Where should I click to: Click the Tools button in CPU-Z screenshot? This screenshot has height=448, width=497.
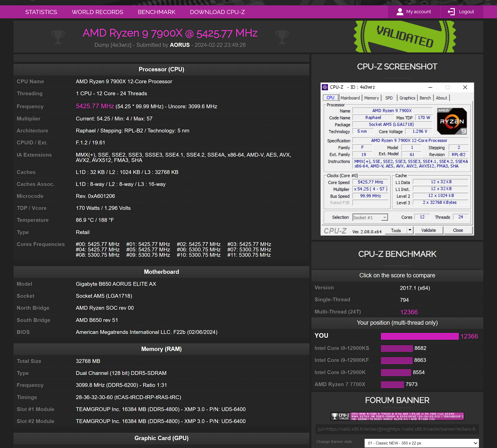tap(396, 230)
